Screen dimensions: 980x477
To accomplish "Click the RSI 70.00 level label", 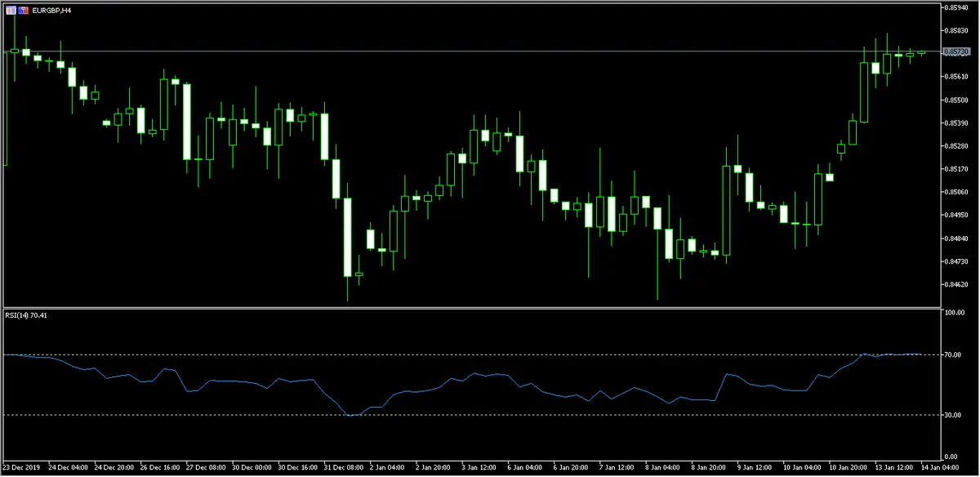I will point(953,354).
